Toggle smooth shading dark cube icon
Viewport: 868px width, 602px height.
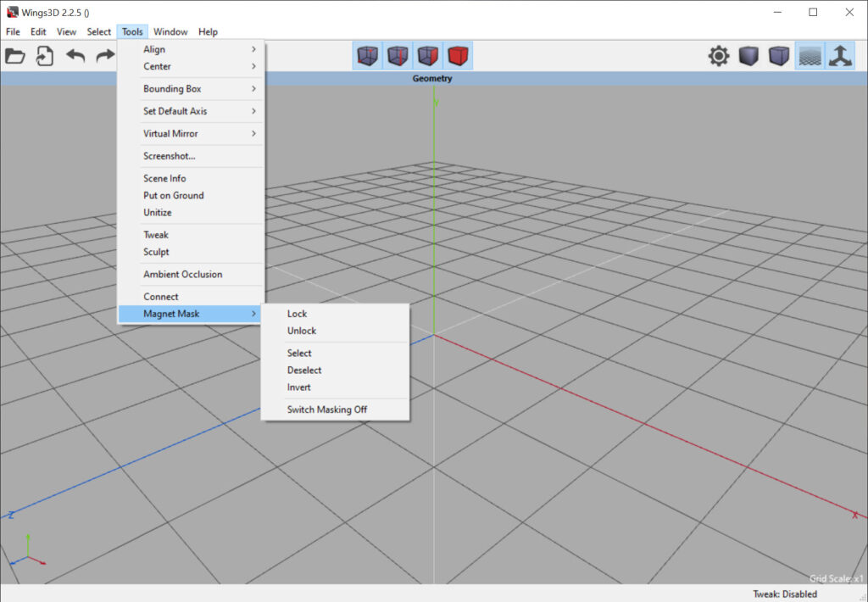click(748, 56)
